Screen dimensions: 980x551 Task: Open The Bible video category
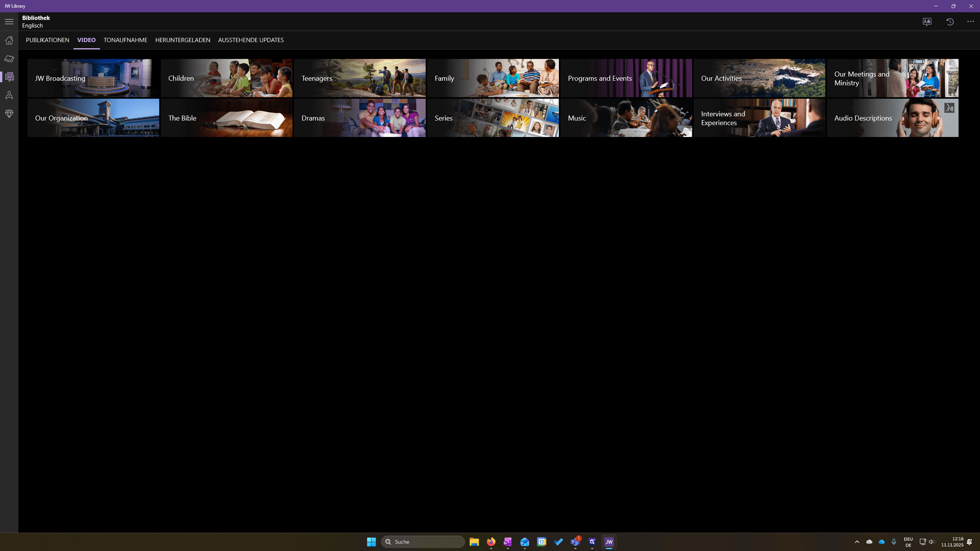(227, 118)
